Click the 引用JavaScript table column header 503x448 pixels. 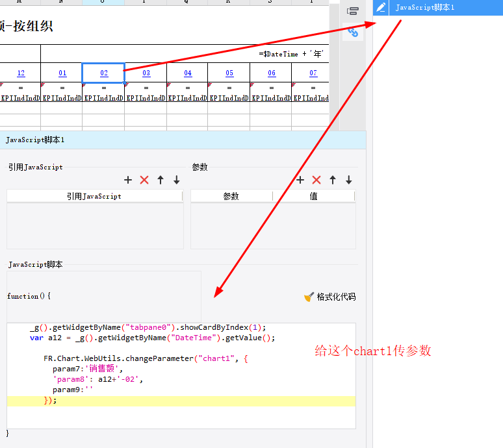pos(94,196)
